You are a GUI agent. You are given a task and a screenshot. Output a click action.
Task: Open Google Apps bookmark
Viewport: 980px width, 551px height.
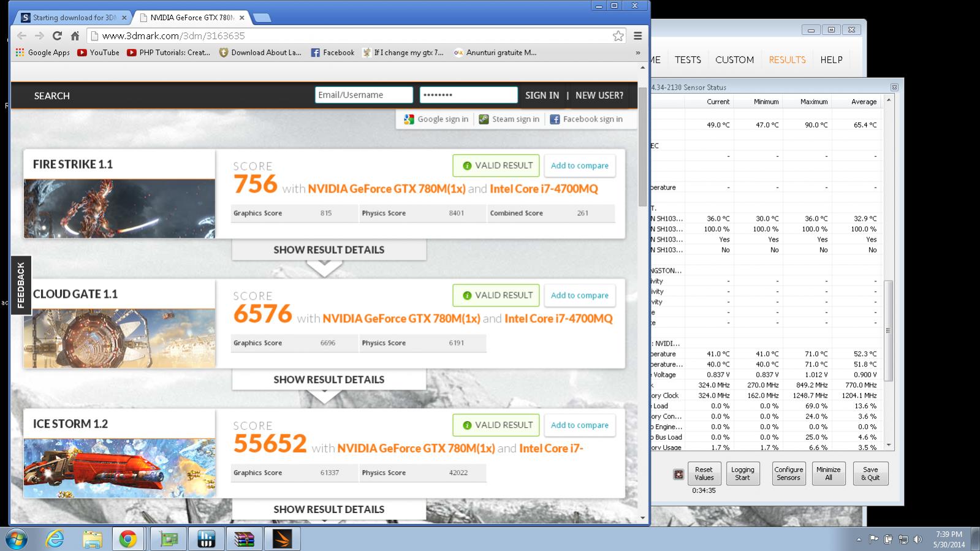pyautogui.click(x=43, y=53)
